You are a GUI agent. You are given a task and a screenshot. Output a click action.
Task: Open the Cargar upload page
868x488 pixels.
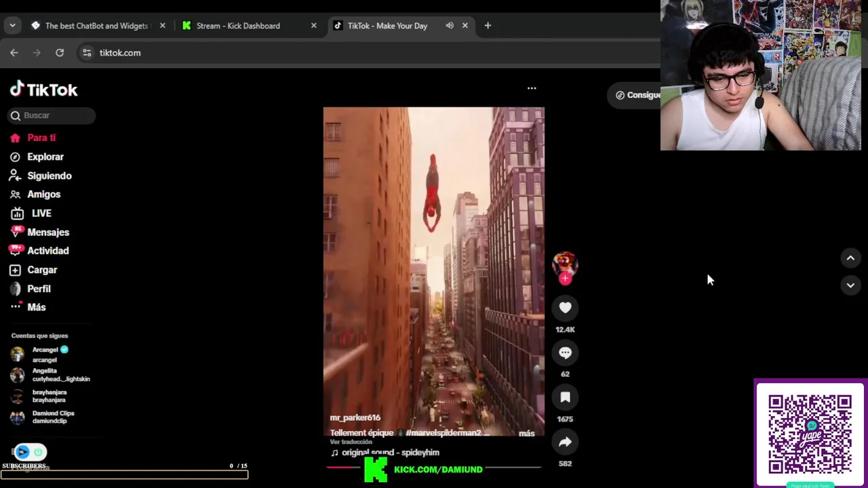tap(34, 270)
